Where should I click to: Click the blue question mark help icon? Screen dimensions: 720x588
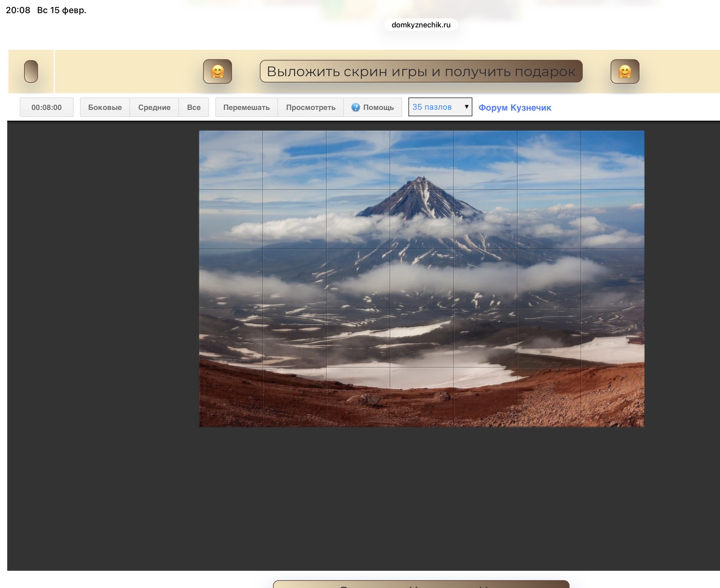tap(355, 108)
